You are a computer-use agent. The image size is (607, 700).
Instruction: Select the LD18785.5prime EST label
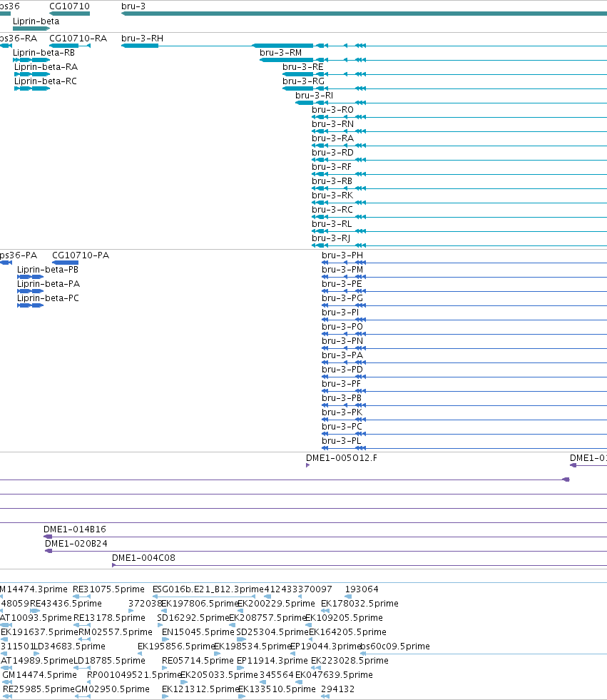point(109,661)
